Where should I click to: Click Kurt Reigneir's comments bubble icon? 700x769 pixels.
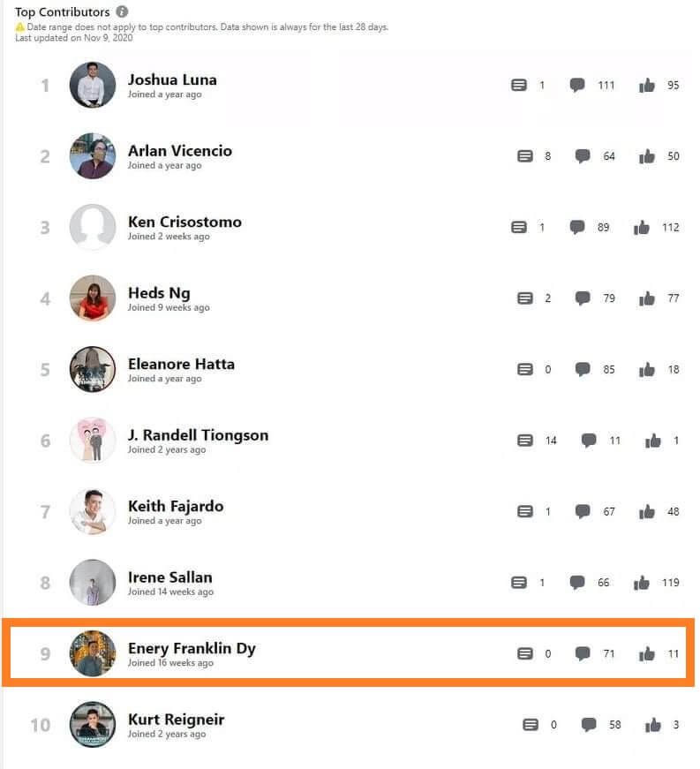click(x=588, y=725)
